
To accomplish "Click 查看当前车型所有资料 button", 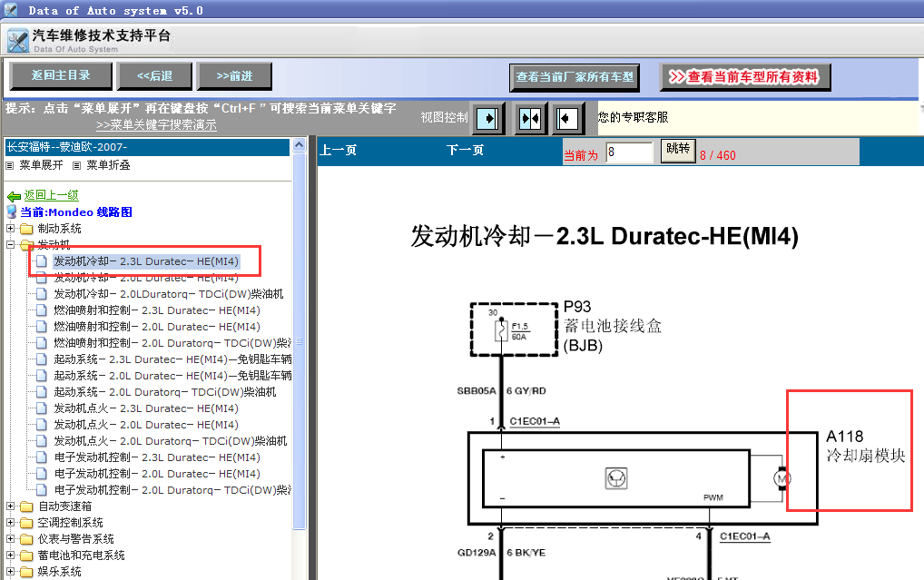I will tap(745, 77).
